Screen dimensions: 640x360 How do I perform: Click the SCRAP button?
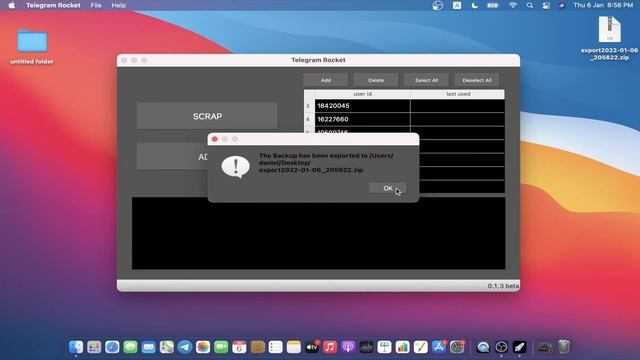click(x=207, y=116)
